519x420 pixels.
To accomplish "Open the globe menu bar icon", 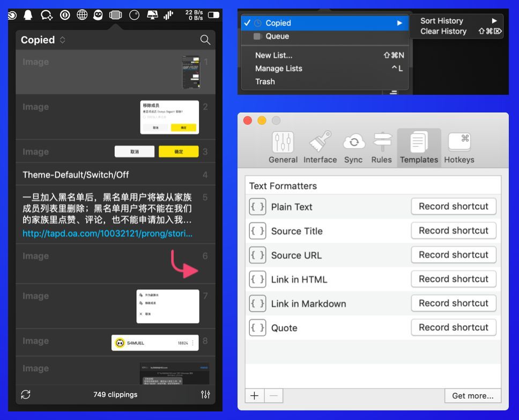I will [x=81, y=15].
